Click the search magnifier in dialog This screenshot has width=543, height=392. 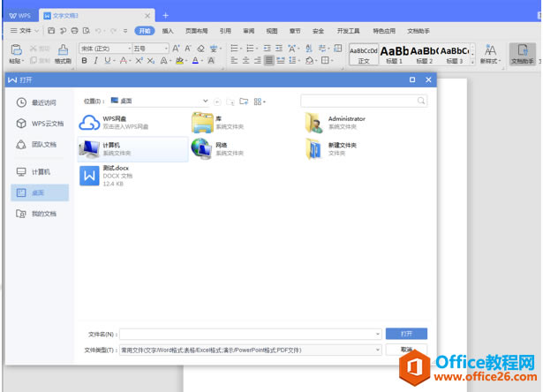tap(421, 101)
